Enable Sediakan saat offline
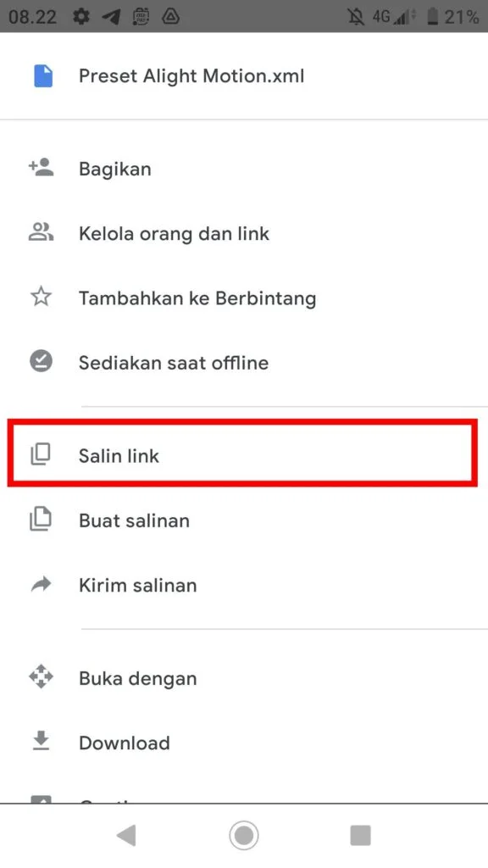Image resolution: width=488 pixels, height=868 pixels. [244, 363]
